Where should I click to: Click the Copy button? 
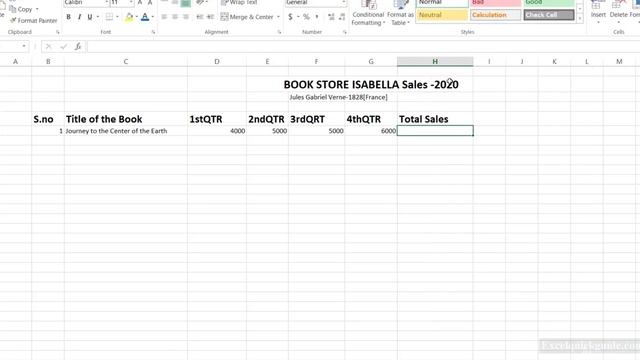[21, 9]
